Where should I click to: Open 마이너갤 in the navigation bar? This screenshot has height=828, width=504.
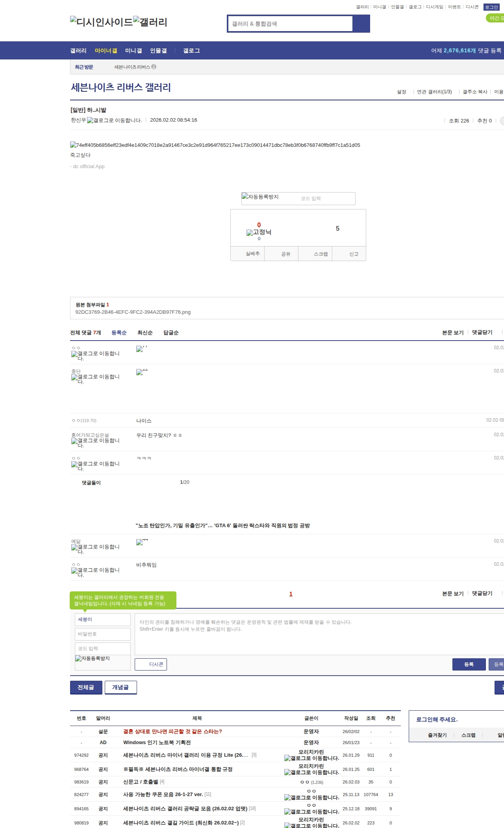[106, 51]
